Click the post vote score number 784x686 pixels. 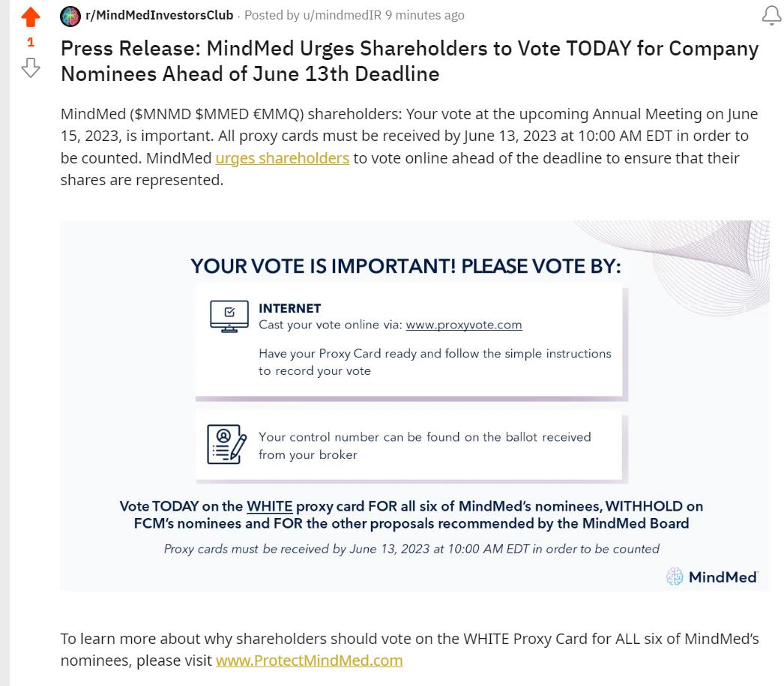(x=30, y=42)
